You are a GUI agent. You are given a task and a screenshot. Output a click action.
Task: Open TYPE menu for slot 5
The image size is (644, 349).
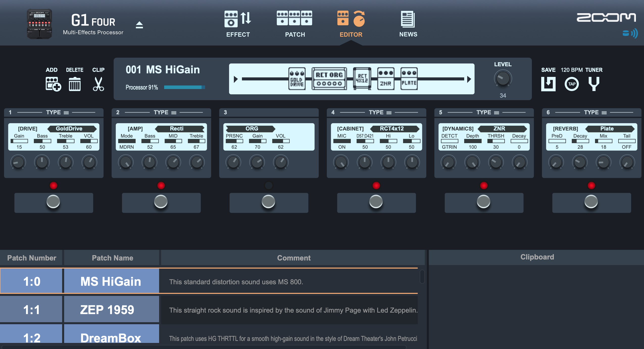(488, 113)
